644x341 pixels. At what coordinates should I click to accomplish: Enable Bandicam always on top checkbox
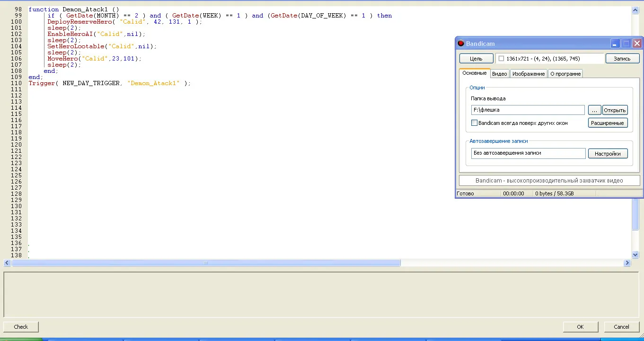pos(475,123)
